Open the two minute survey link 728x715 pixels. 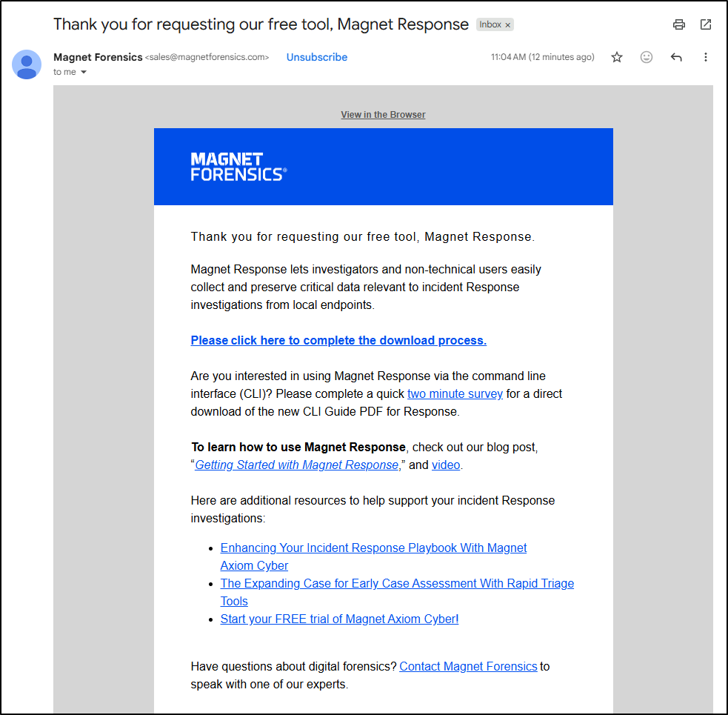click(455, 394)
